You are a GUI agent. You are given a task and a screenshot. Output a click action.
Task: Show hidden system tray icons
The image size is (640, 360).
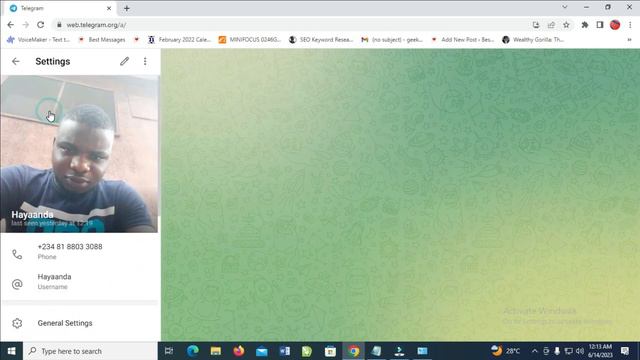535,351
